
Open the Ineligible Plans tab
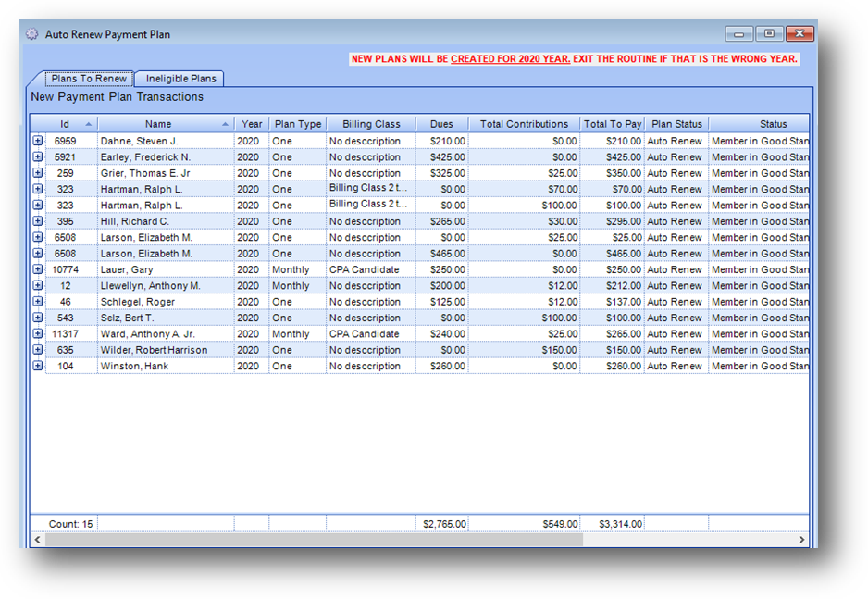[x=180, y=79]
